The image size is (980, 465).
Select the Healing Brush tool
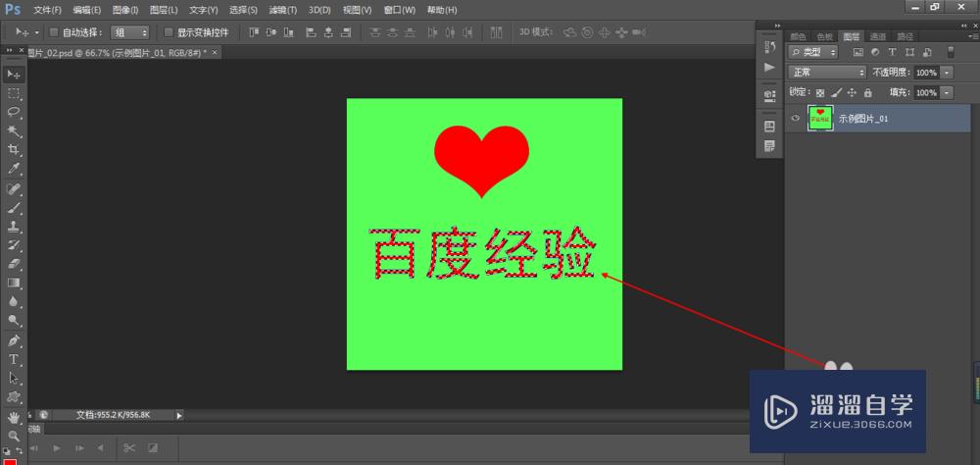pyautogui.click(x=13, y=189)
